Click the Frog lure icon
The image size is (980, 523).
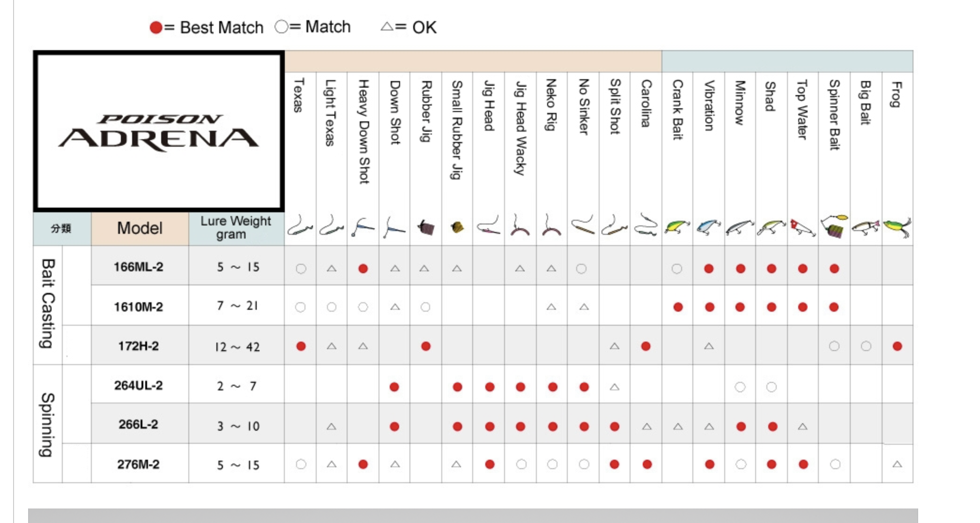point(897,227)
